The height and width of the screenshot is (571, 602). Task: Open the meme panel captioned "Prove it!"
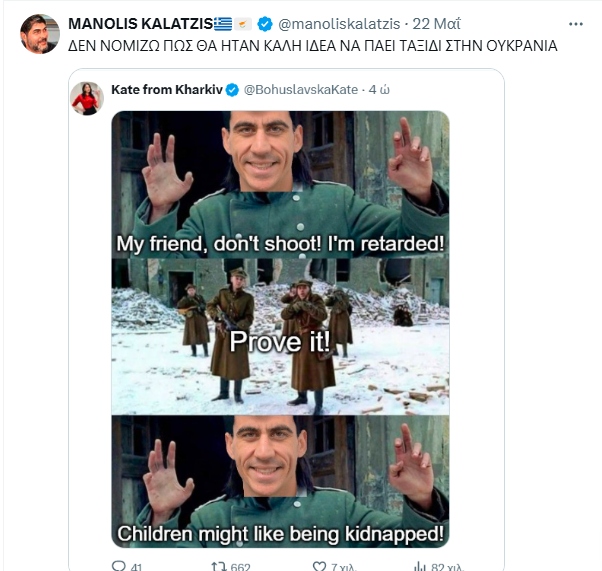point(280,337)
